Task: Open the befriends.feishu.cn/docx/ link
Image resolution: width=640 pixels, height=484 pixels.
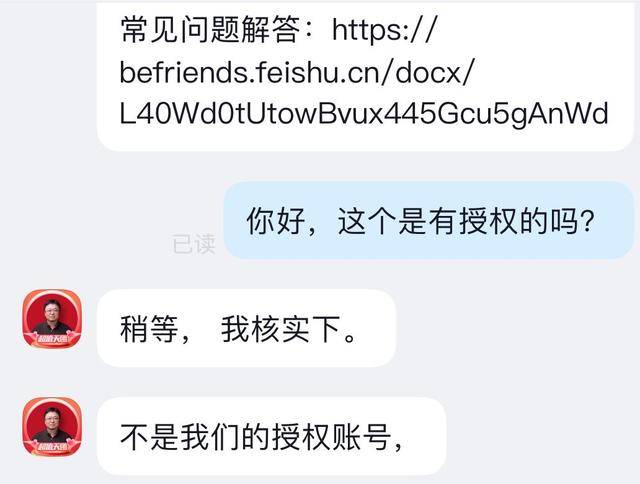Action: coord(297,73)
